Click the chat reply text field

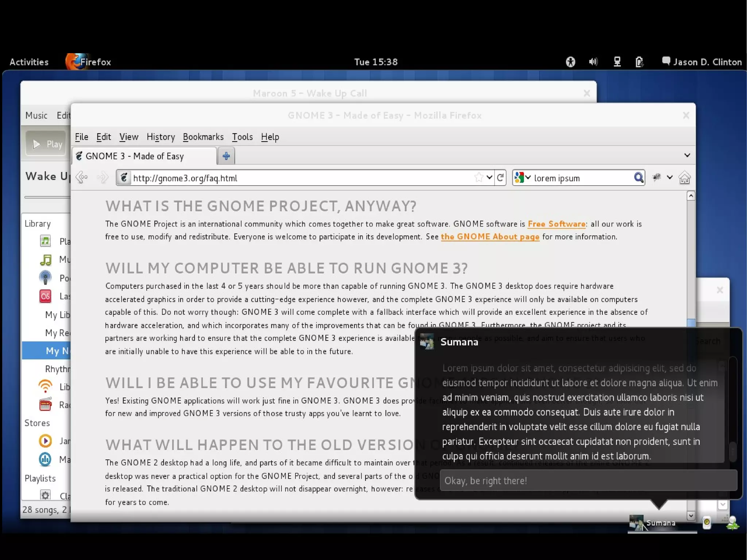click(588, 481)
